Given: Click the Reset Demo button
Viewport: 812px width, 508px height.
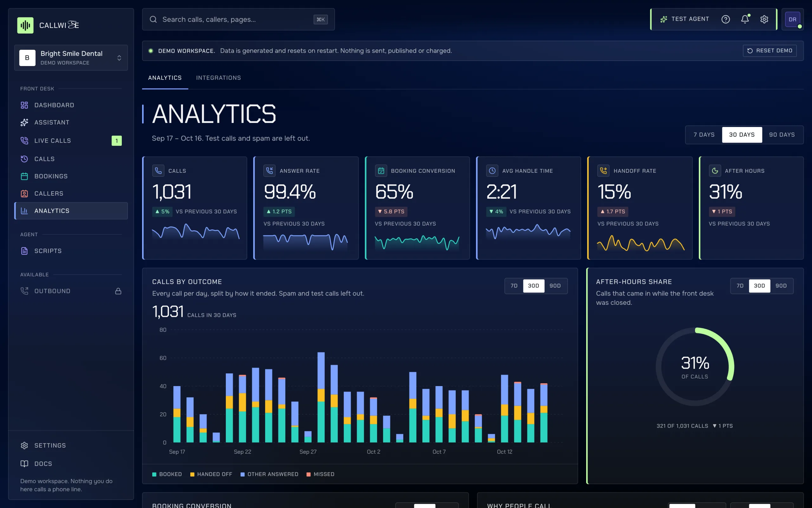Looking at the screenshot, I should pyautogui.click(x=770, y=51).
